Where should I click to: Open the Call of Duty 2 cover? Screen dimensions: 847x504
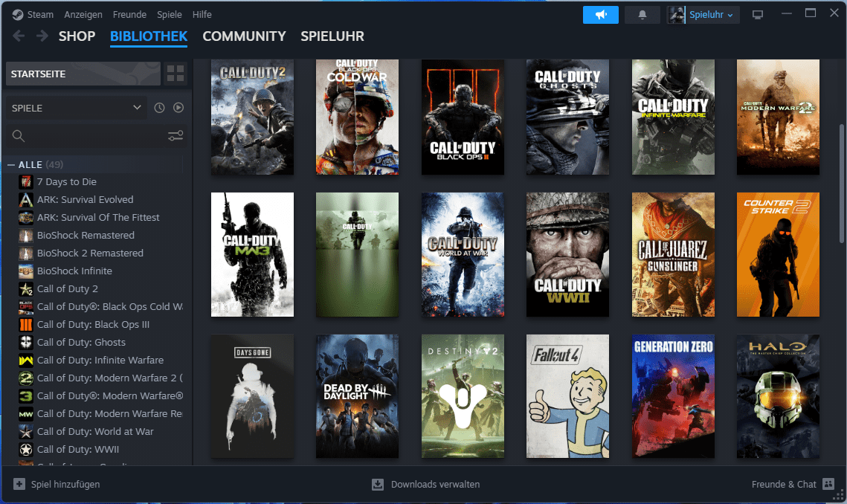(252, 117)
